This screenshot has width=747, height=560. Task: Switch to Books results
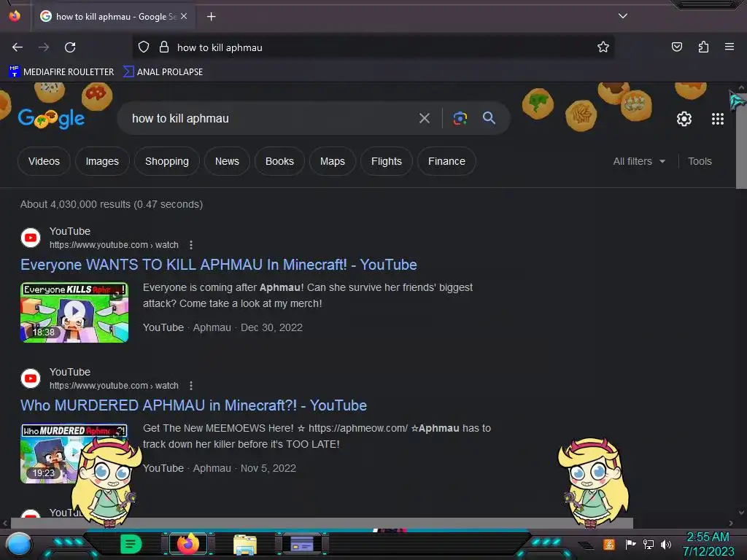pos(279,161)
